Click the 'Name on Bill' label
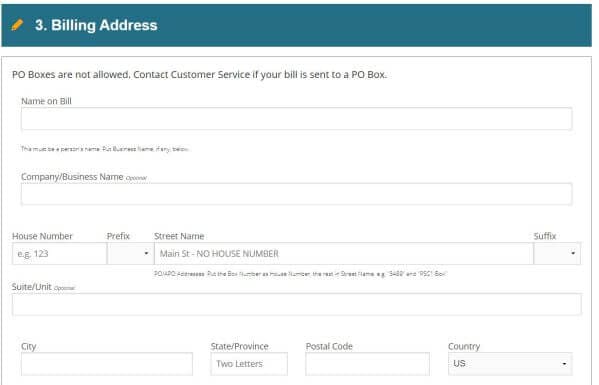The width and height of the screenshot is (599, 385). click(x=46, y=101)
